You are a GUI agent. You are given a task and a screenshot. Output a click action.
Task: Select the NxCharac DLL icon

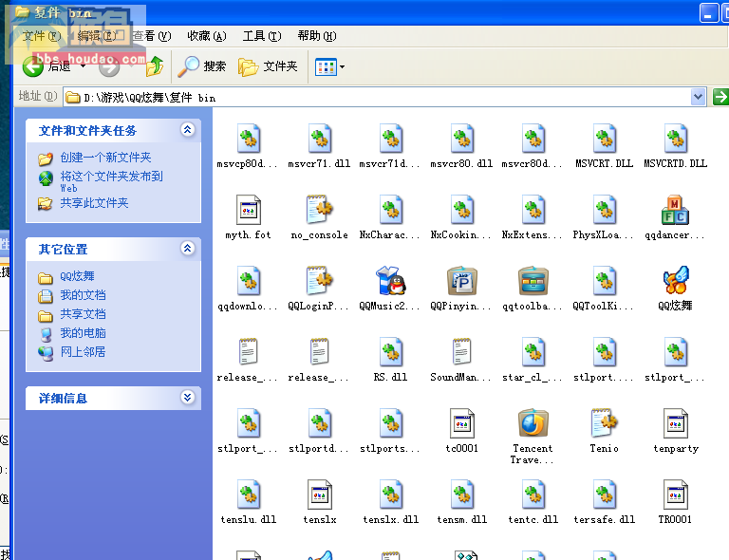point(390,210)
